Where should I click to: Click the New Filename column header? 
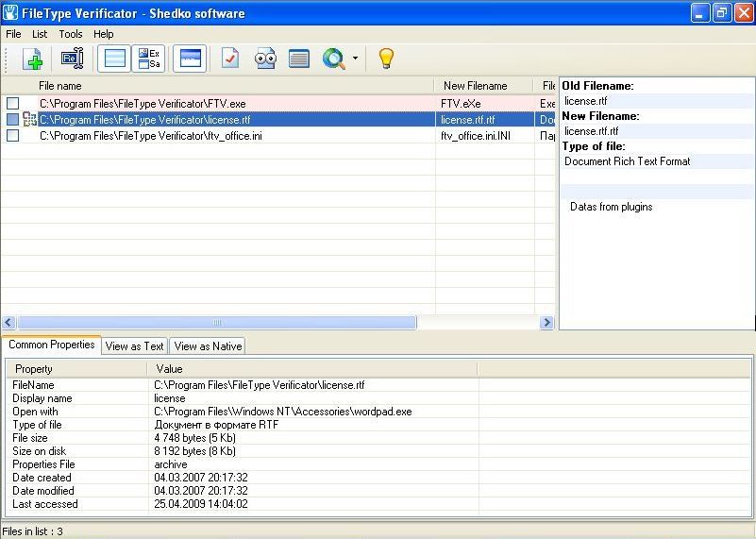483,86
